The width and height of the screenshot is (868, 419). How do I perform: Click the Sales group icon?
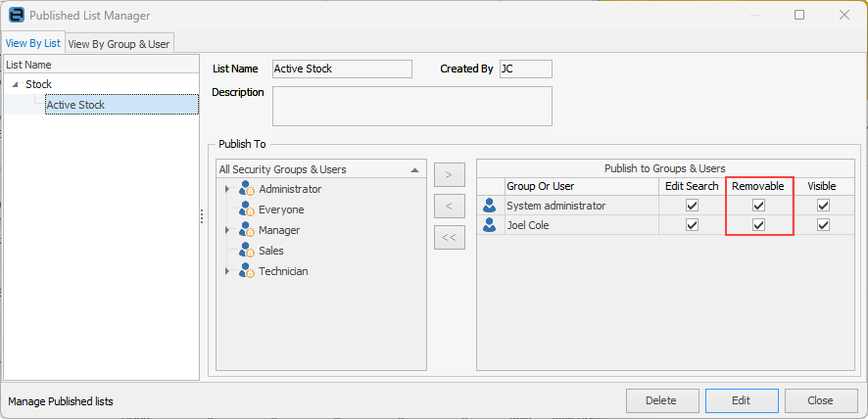(246, 251)
